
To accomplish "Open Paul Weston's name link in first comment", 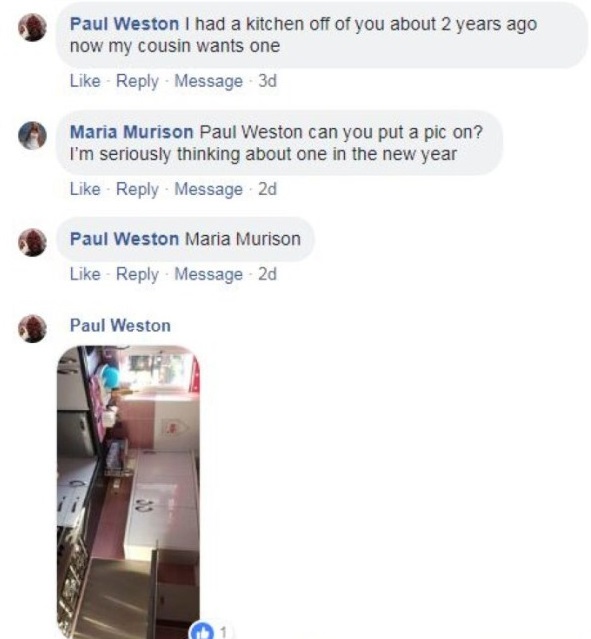I will pyautogui.click(x=124, y=24).
